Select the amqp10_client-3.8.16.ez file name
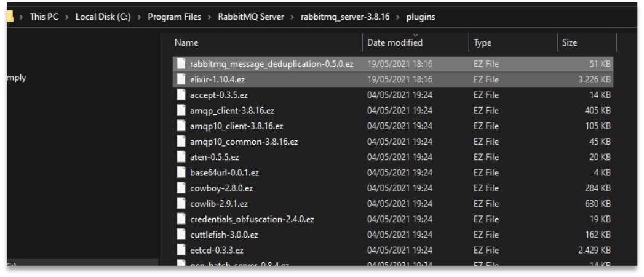 237,126
